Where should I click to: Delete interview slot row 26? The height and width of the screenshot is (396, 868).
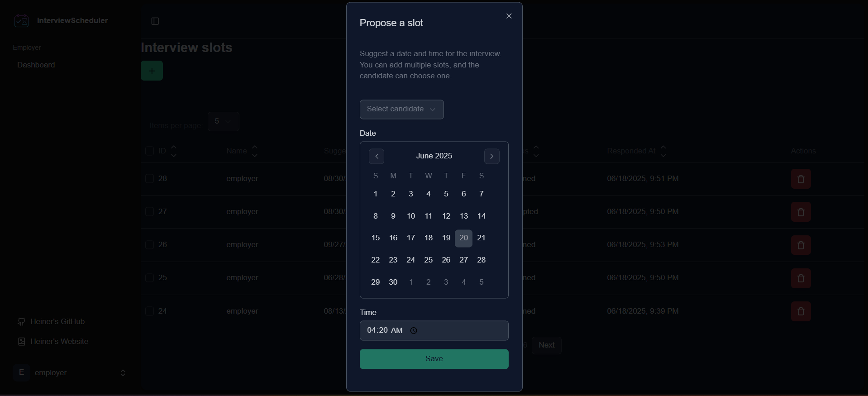click(801, 245)
